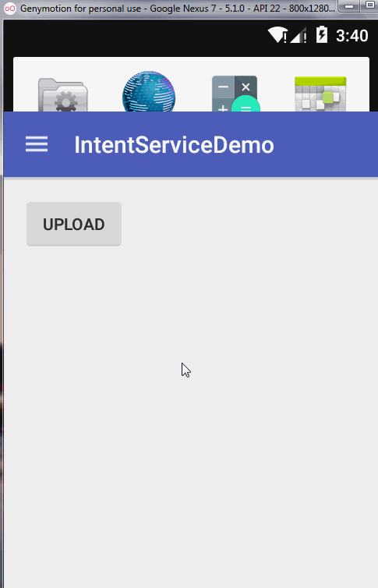Click the blue app bar right of the title

[x=324, y=145]
